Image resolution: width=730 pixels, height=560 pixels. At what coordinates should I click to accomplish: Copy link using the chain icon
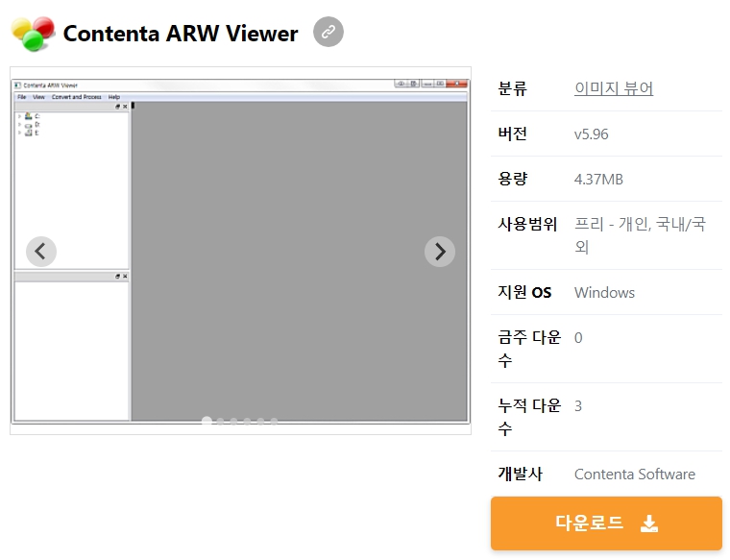coord(328,32)
